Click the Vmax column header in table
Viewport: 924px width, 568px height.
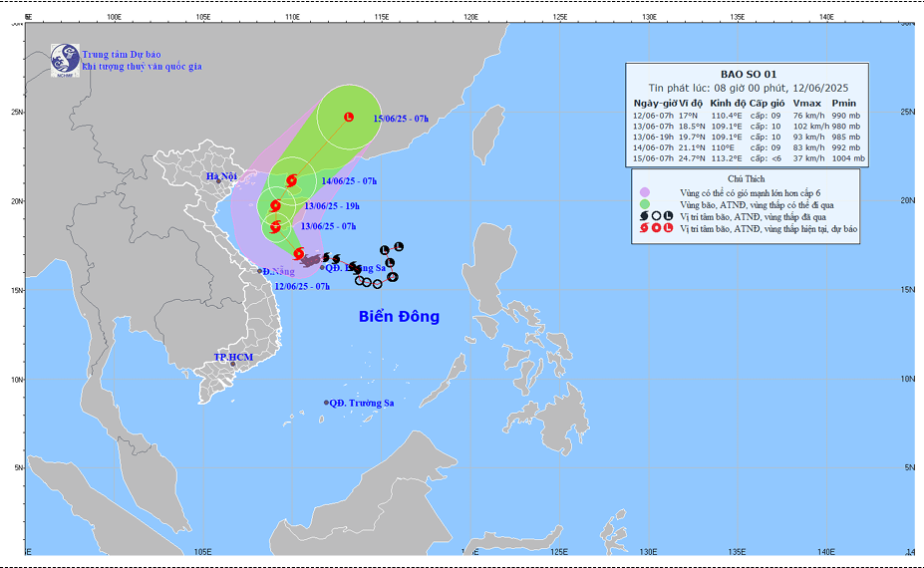(x=806, y=103)
